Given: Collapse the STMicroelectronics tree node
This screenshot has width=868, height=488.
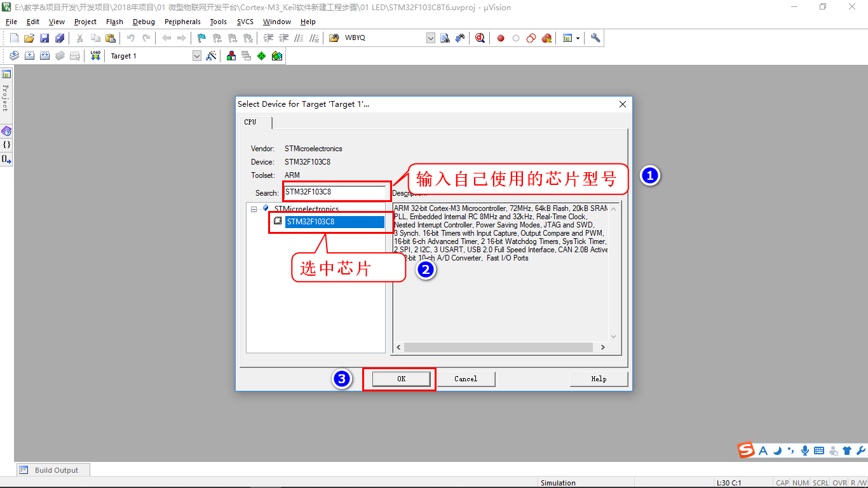Looking at the screenshot, I should (x=254, y=208).
